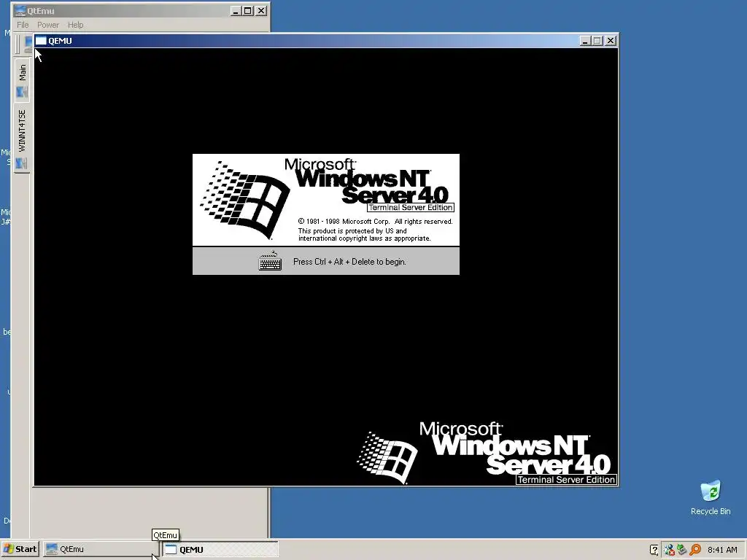Click the partially hidden QtEmu toolbar computer icon
The height and width of the screenshot is (560, 747).
28,44
